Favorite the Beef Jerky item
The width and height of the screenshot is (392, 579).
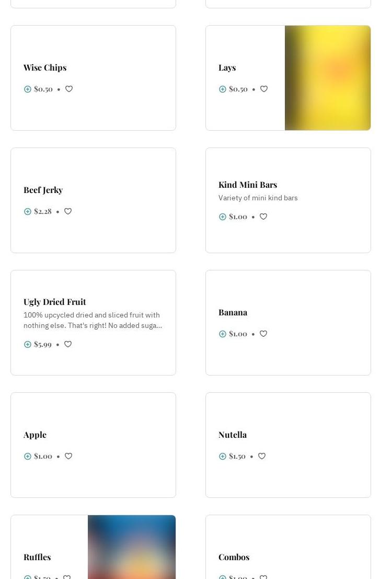click(x=68, y=211)
